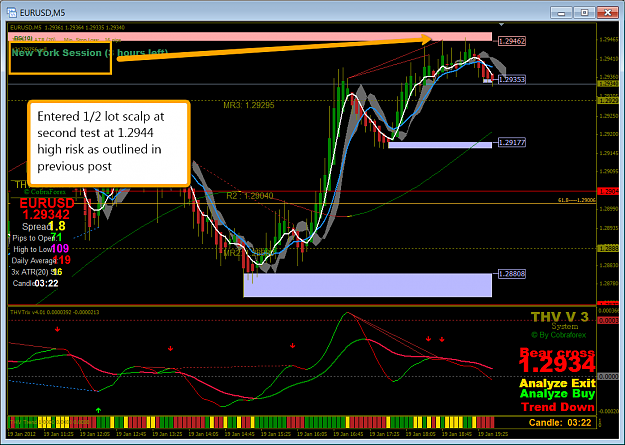Screen dimensions: 625x445
Task: Maximize the EURUSD,M5 chart window
Action: point(584,12)
